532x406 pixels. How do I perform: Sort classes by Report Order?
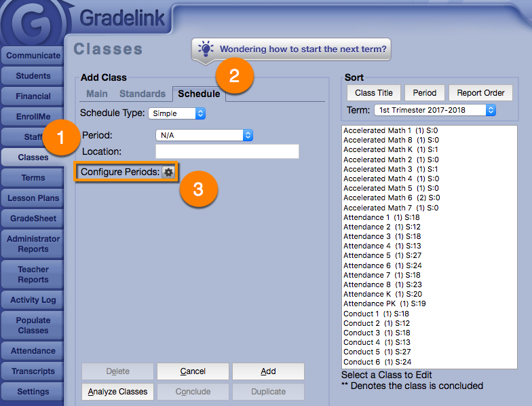(480, 93)
